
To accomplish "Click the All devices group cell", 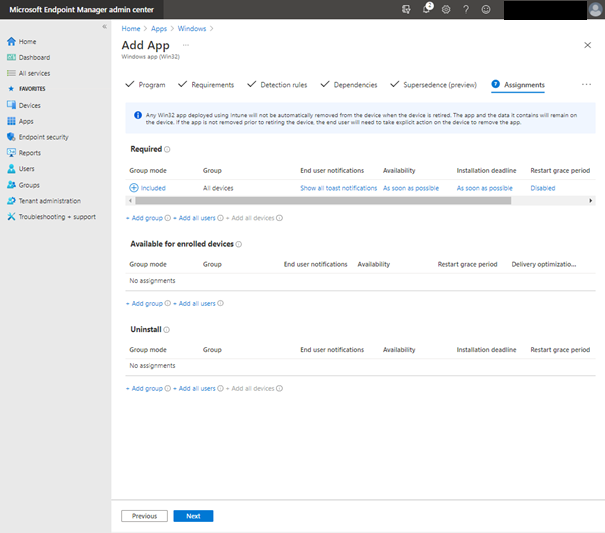I will [x=218, y=188].
